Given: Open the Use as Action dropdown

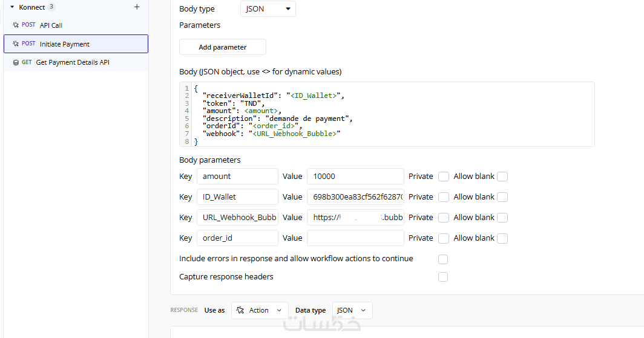Looking at the screenshot, I should pos(260,310).
